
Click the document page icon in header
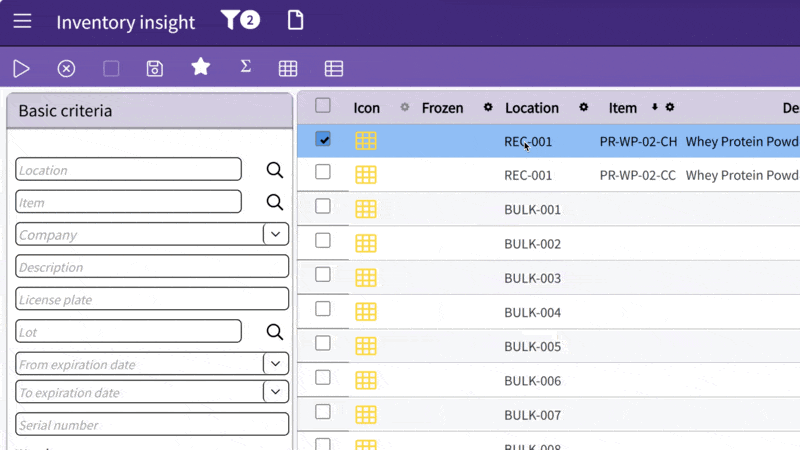(295, 20)
